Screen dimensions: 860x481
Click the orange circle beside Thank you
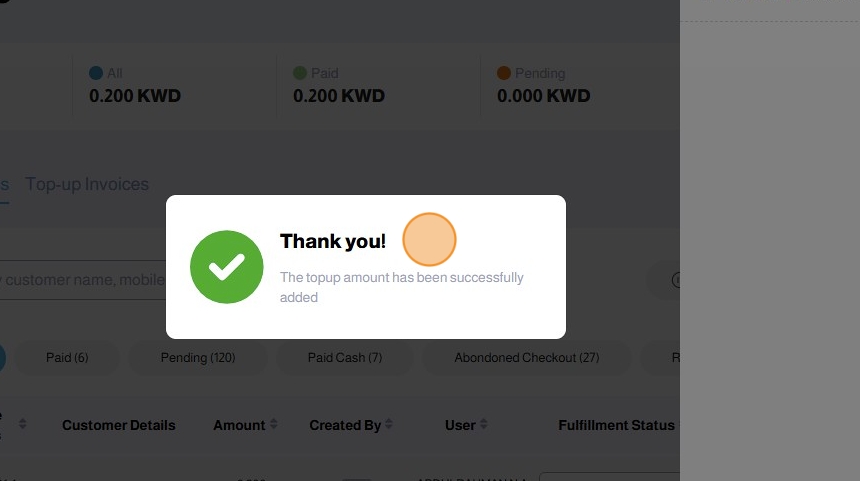click(x=429, y=240)
